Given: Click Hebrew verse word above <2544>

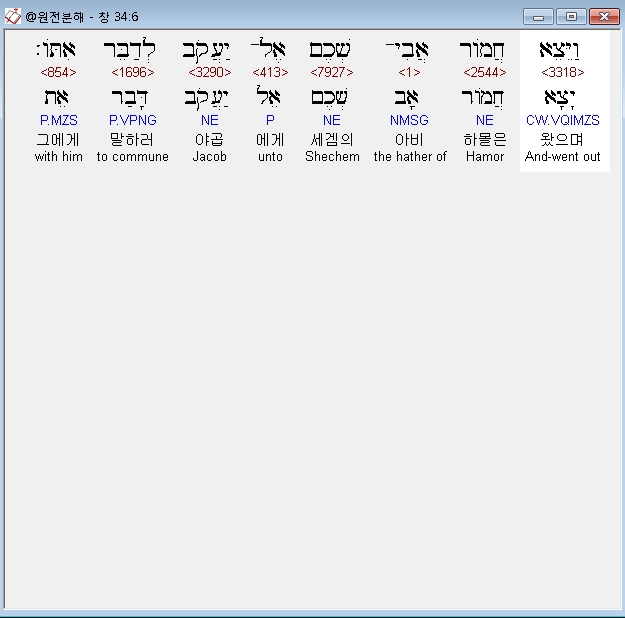Looking at the screenshot, I should 482,50.
